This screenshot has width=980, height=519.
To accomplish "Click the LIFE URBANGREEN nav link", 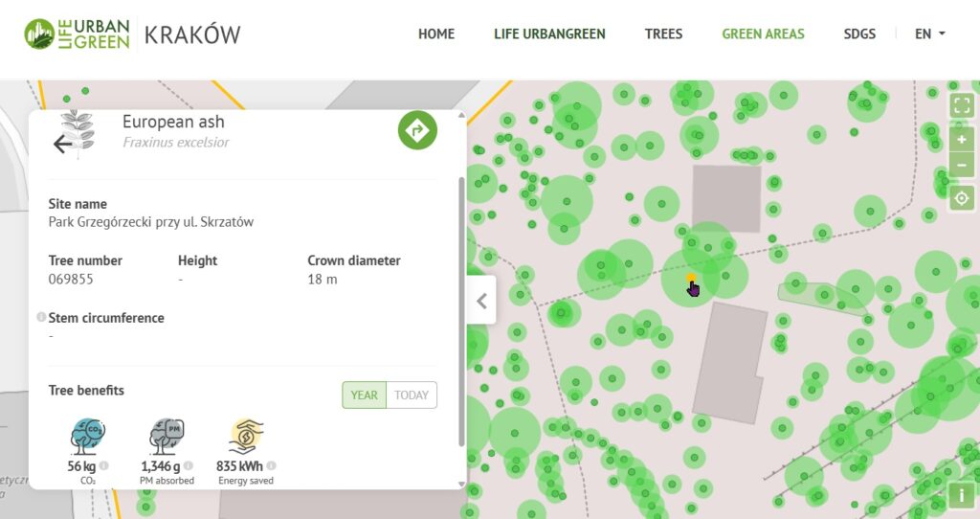I will [549, 34].
